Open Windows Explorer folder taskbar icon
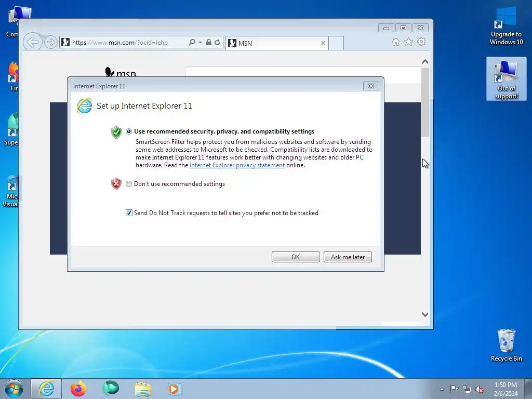This screenshot has width=532, height=399. point(143,389)
